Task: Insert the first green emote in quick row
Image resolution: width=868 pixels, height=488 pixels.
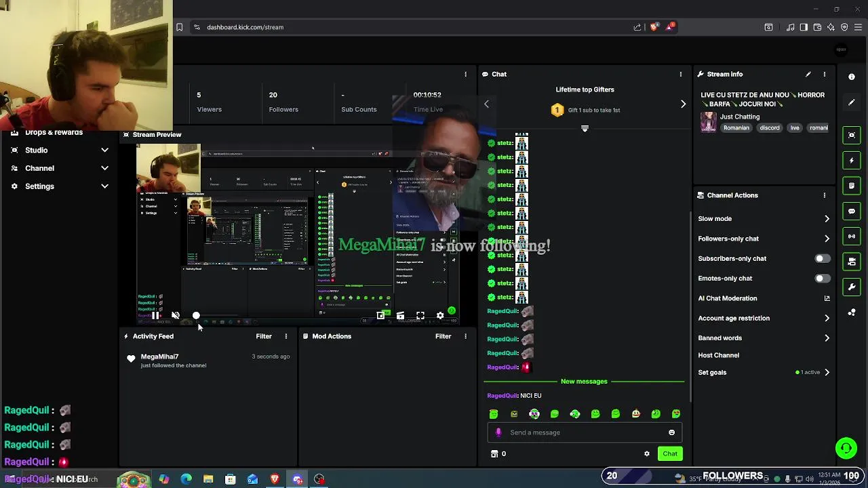Action: pos(494,414)
